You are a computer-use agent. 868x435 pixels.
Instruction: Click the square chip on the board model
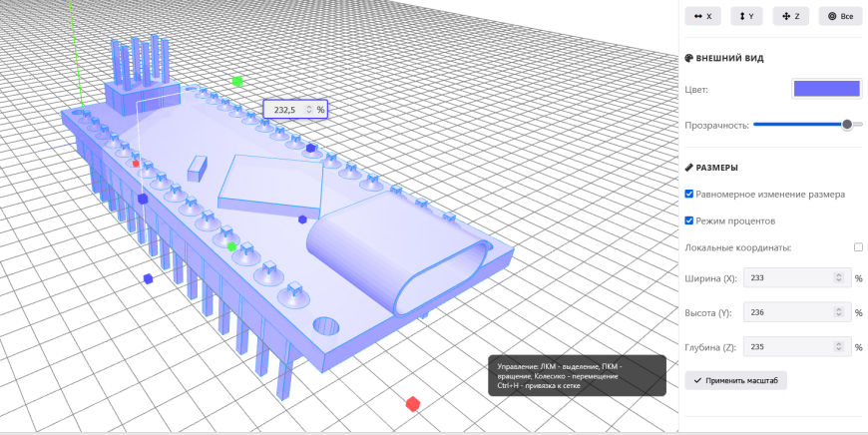(x=270, y=187)
